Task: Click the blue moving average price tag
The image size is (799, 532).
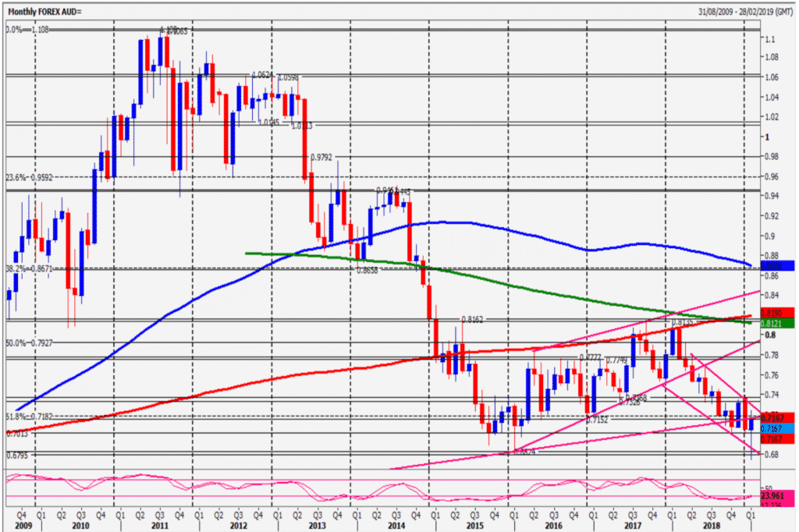Action: [x=777, y=265]
